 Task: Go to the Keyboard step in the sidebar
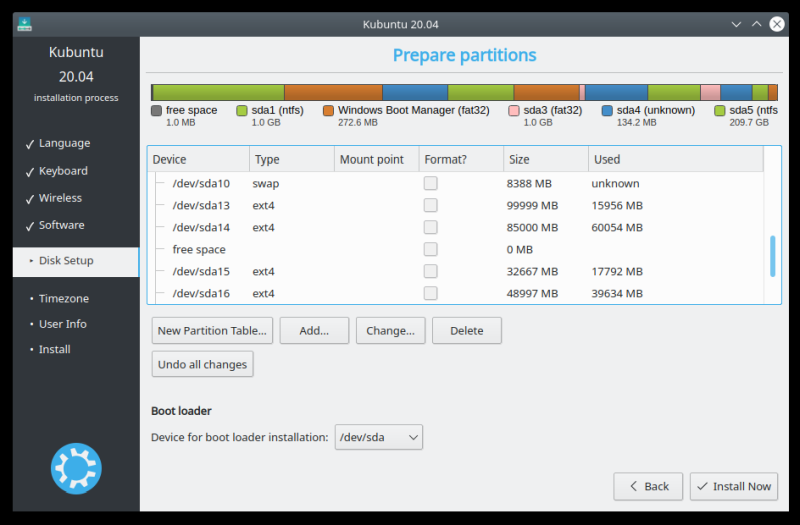(63, 171)
